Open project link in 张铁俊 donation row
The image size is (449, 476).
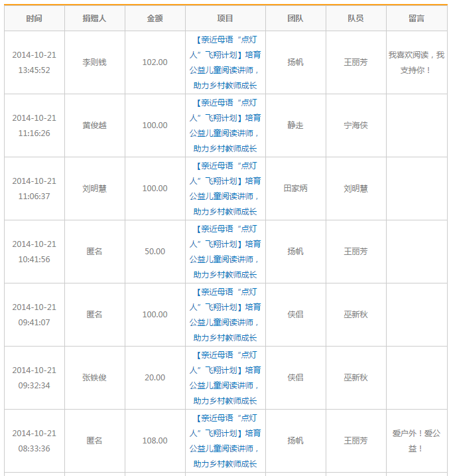[x=225, y=378]
